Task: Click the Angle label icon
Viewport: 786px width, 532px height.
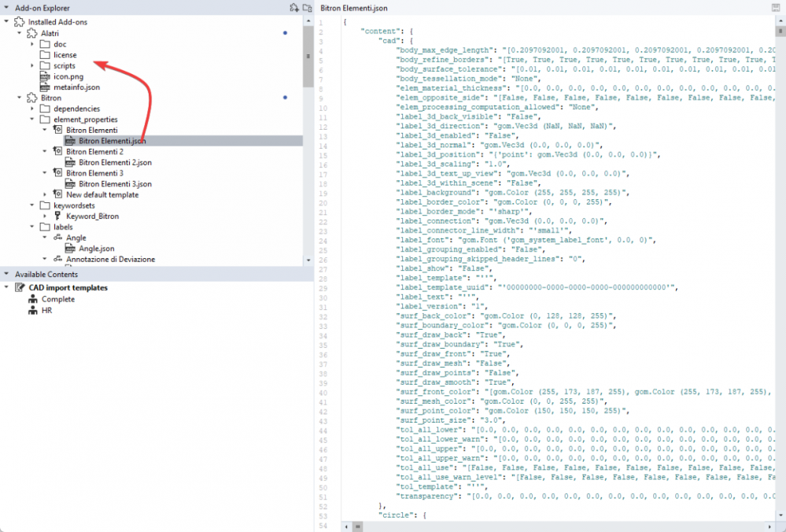Action: 57,238
